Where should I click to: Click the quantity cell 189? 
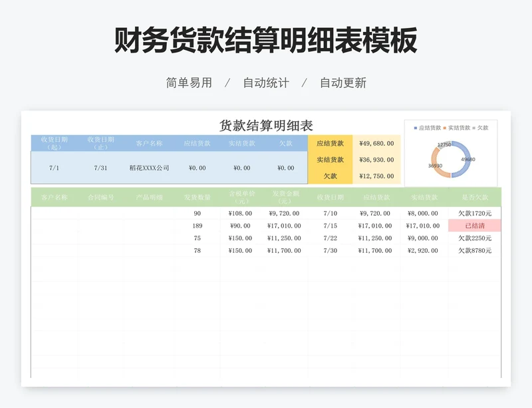point(197,226)
